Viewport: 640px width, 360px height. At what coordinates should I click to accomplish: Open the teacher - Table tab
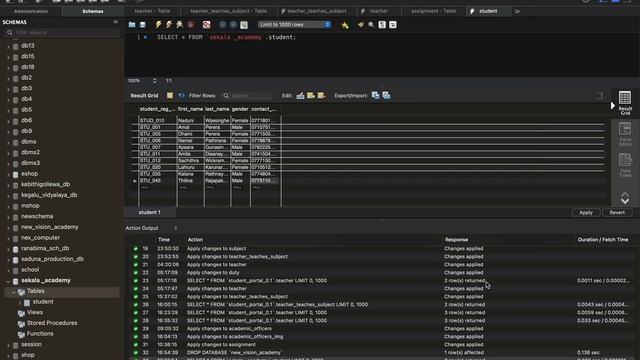point(152,11)
